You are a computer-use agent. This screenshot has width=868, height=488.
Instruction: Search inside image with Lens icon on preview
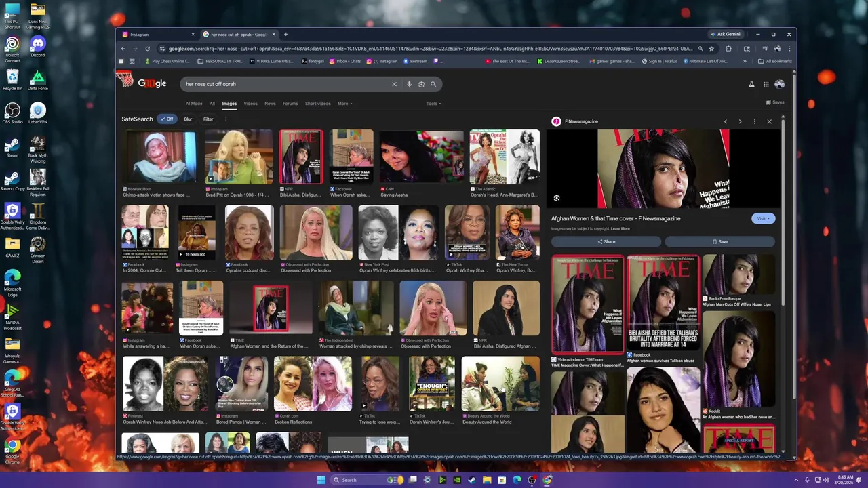click(x=557, y=198)
